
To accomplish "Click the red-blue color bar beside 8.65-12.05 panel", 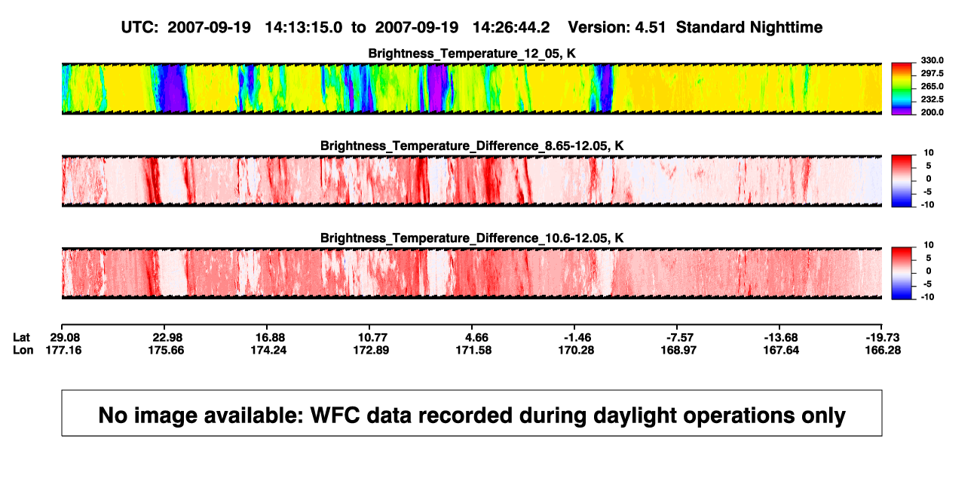I will [902, 181].
